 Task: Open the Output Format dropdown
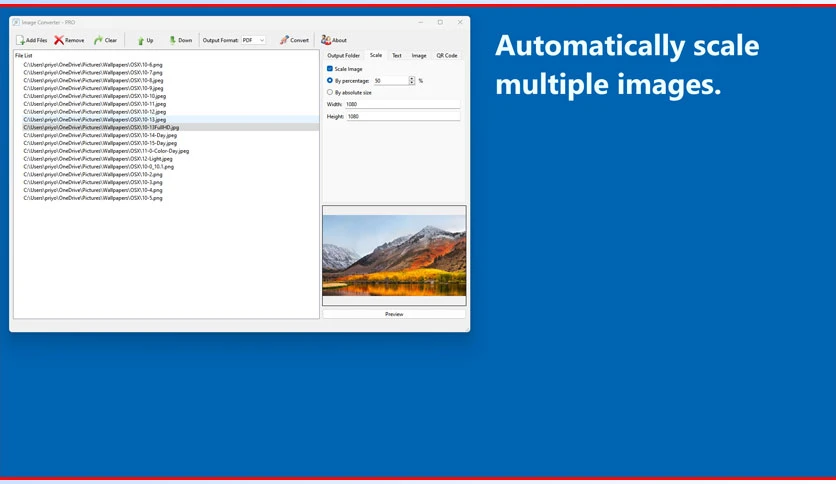[x=253, y=40]
